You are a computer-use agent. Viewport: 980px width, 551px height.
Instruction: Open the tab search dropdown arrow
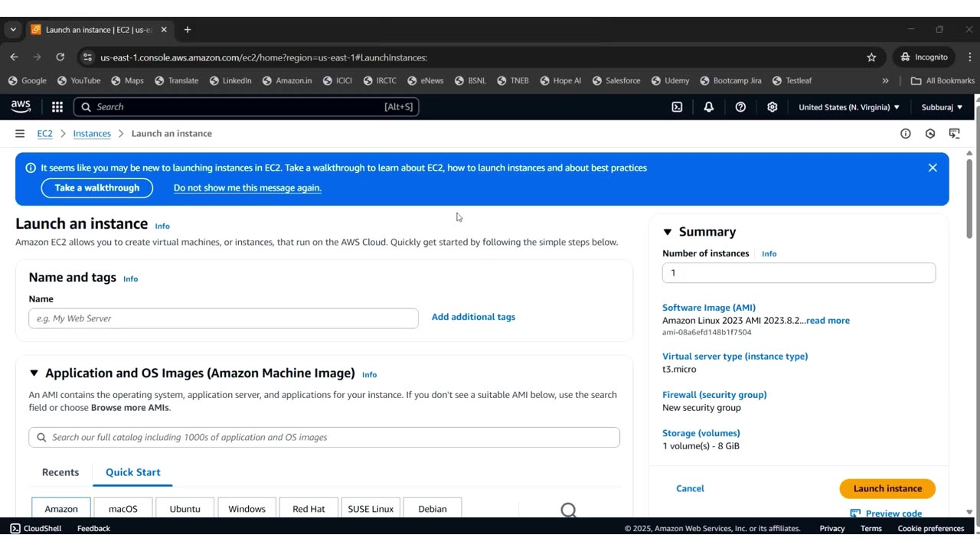[x=13, y=30]
